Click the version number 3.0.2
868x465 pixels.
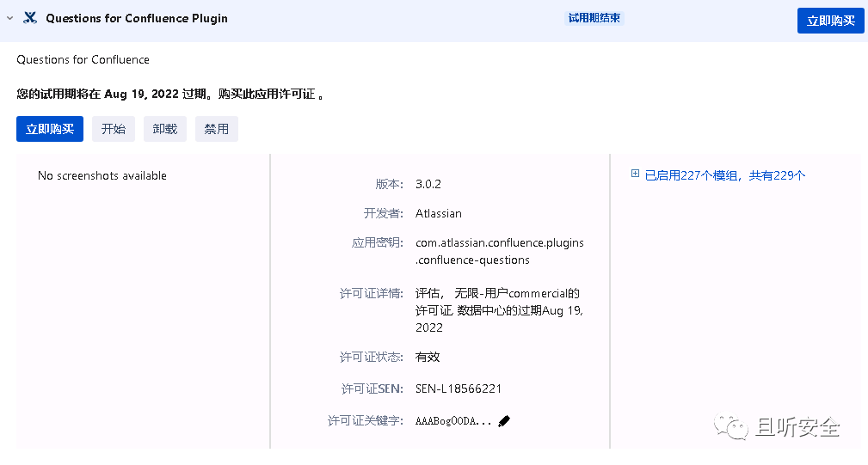pos(428,184)
